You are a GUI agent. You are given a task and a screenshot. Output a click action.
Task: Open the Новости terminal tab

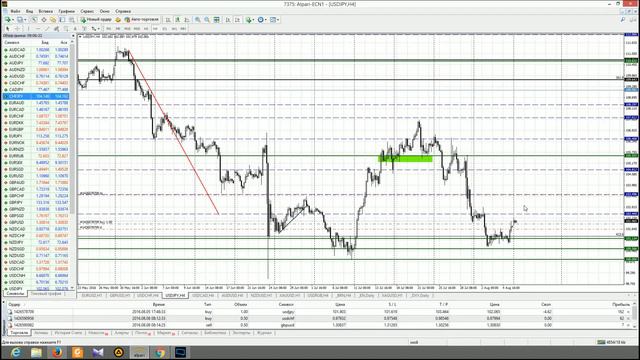(x=98, y=333)
